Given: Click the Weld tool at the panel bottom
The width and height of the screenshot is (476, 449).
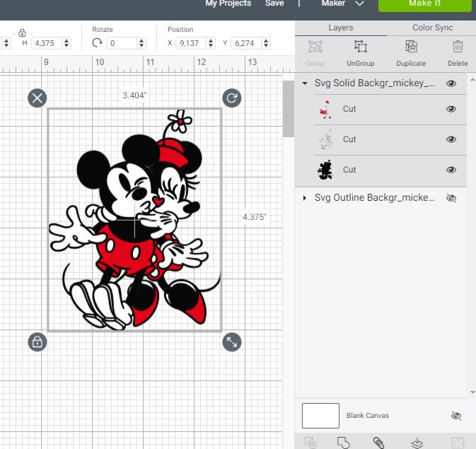Looking at the screenshot, I should 343,443.
